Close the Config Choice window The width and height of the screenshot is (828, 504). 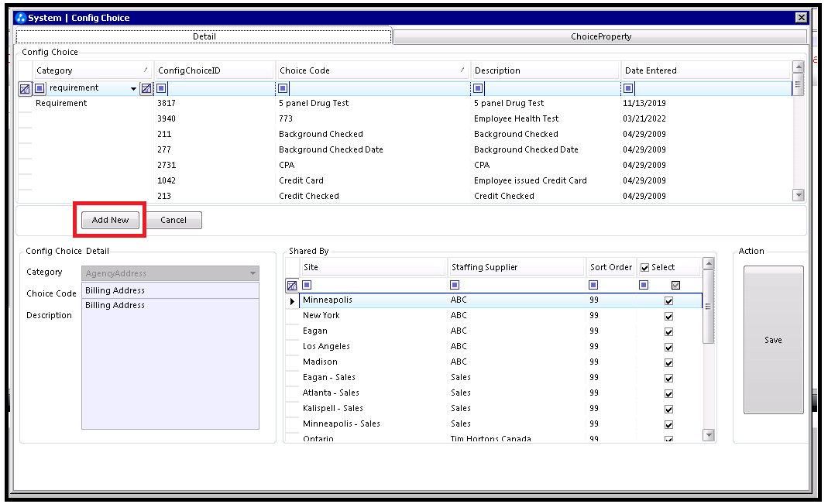(801, 17)
